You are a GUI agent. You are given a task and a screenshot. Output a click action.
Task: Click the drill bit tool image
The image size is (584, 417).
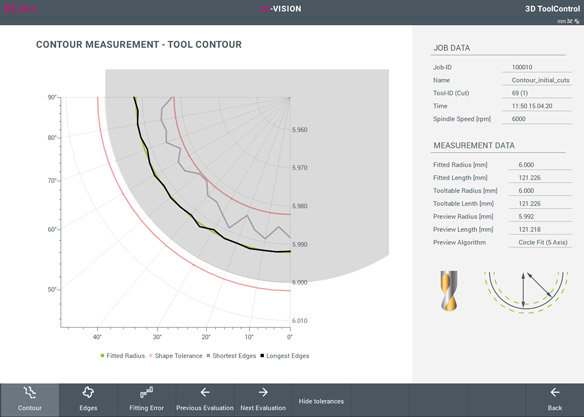tap(449, 290)
